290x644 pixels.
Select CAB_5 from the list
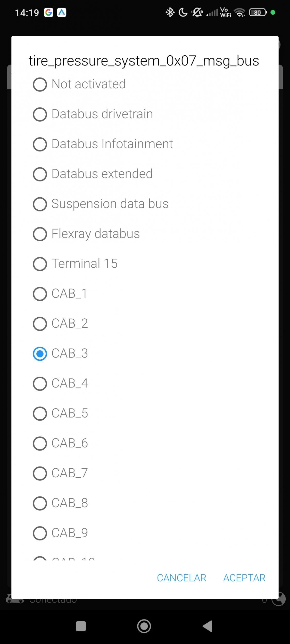coord(40,413)
